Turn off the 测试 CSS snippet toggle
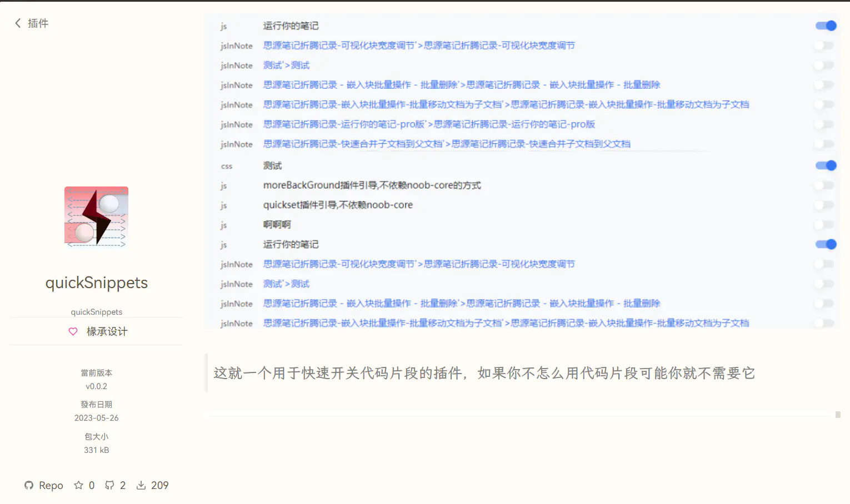The image size is (850, 504). 826,165
